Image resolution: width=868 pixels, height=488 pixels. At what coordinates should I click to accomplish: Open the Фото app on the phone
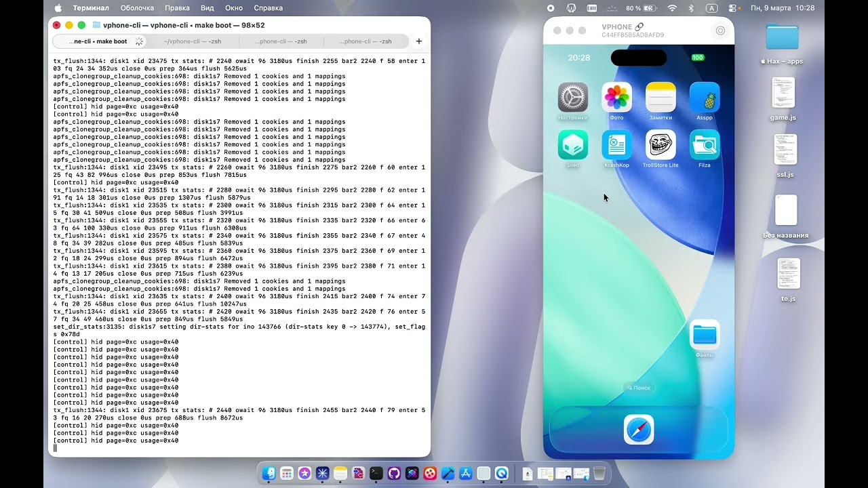click(616, 98)
